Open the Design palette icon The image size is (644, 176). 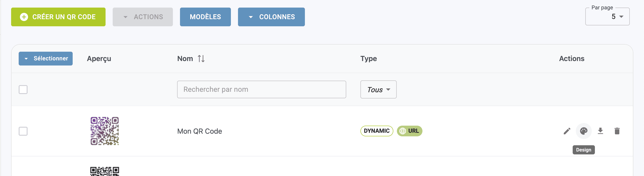[x=584, y=131]
